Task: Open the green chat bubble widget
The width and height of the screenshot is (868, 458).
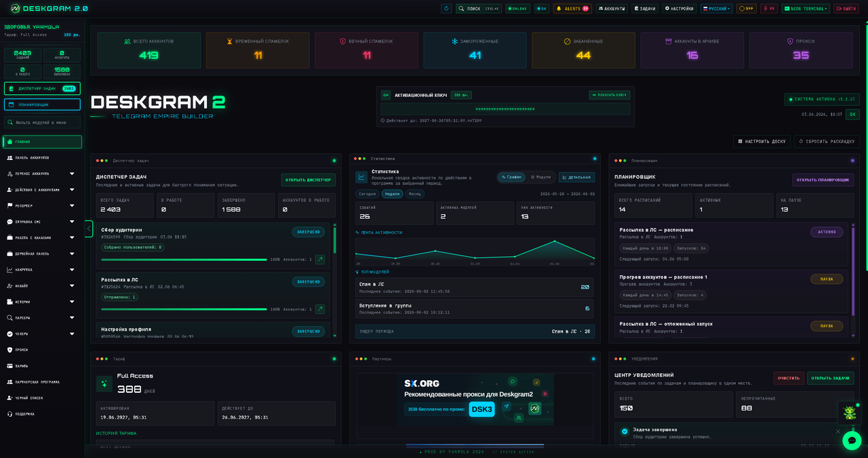Action: click(852, 440)
